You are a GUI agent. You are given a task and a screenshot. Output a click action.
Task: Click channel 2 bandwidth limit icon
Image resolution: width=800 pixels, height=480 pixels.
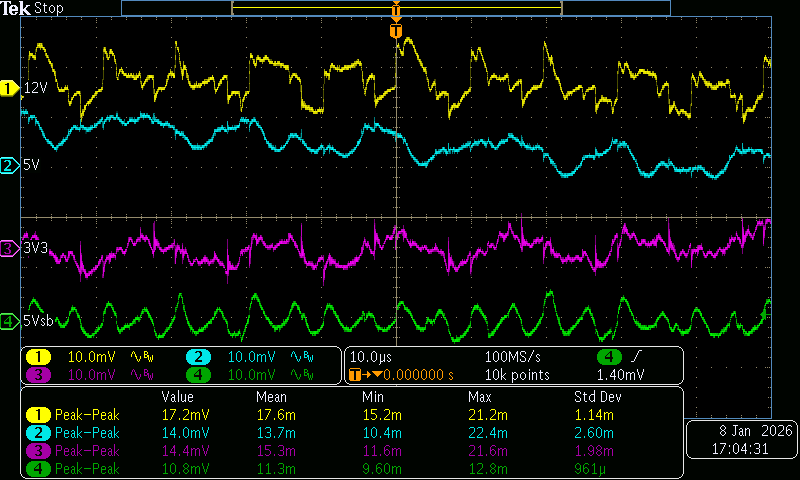pos(303,357)
